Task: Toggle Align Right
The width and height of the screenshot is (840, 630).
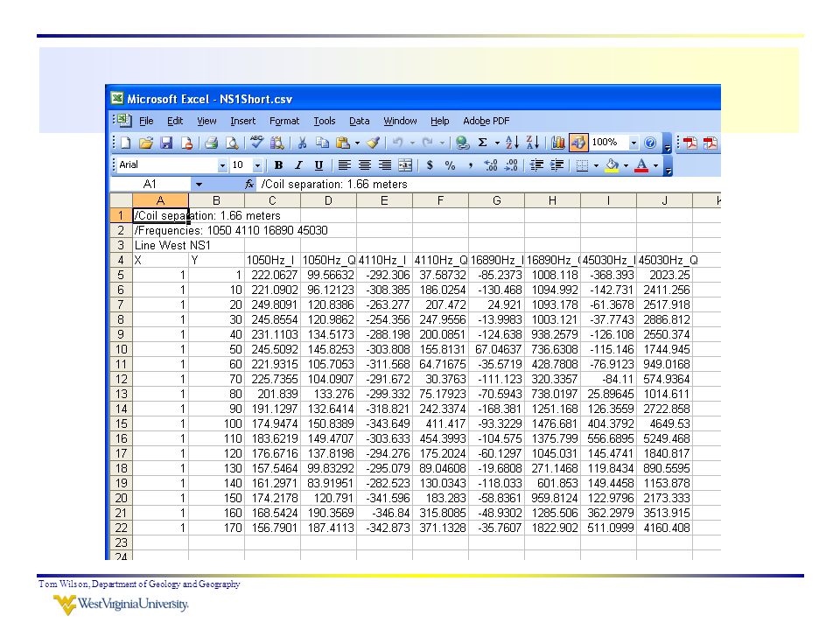Action: pyautogui.click(x=385, y=165)
